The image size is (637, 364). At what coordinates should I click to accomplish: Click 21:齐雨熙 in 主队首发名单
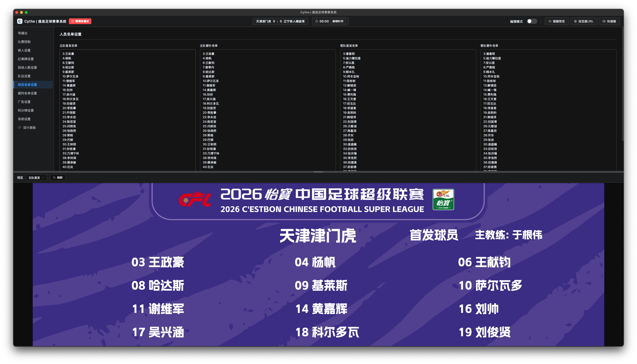pos(69,113)
